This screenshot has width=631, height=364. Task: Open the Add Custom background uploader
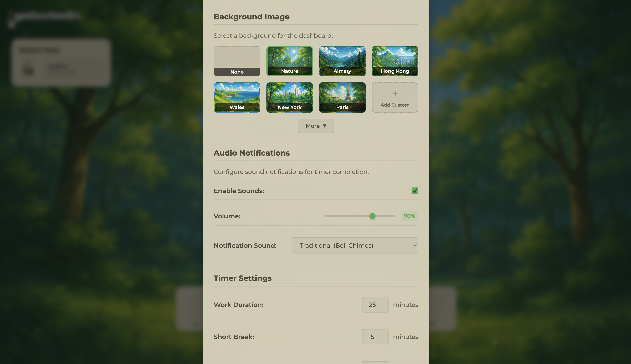pos(395,98)
